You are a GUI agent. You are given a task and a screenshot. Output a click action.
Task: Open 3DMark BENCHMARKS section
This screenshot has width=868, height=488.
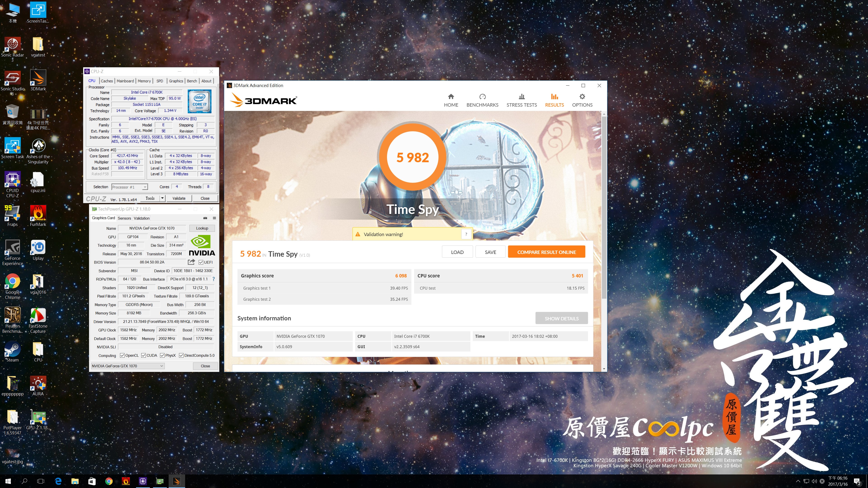click(x=482, y=101)
